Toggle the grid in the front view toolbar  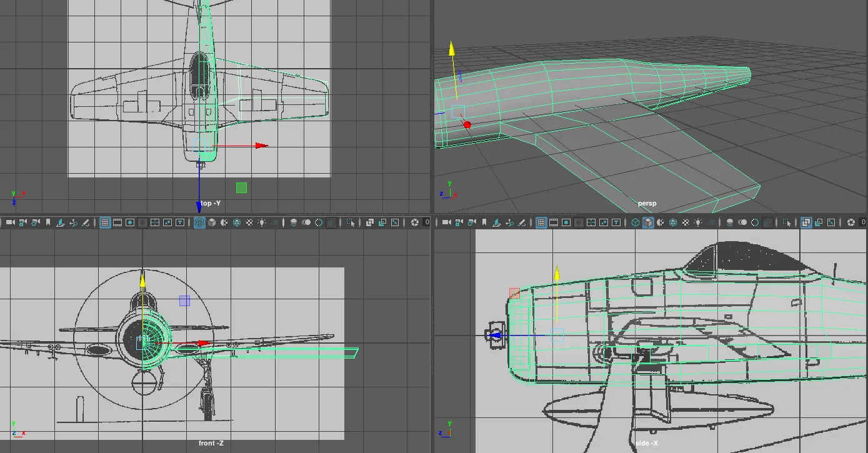click(x=105, y=222)
